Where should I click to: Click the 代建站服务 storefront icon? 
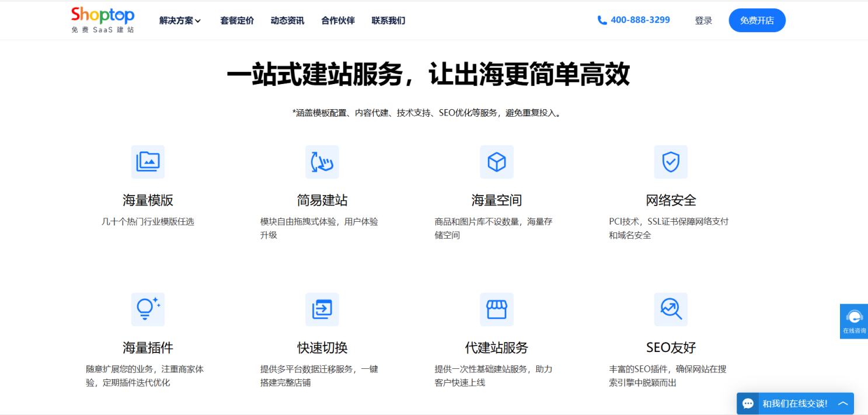pyautogui.click(x=497, y=309)
